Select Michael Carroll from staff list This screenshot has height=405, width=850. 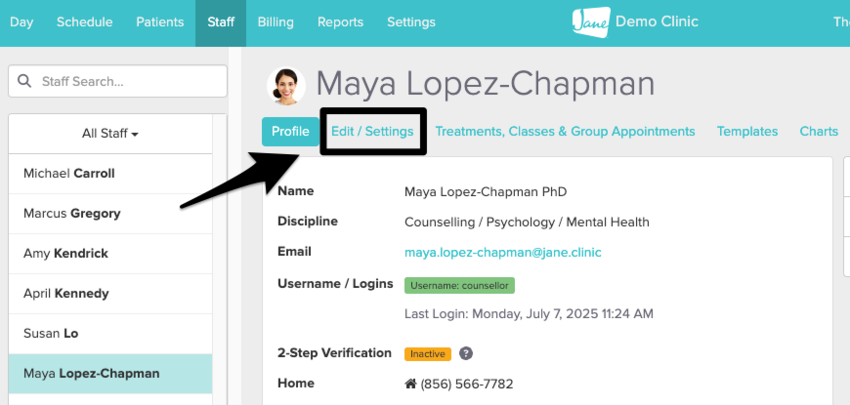coord(69,173)
